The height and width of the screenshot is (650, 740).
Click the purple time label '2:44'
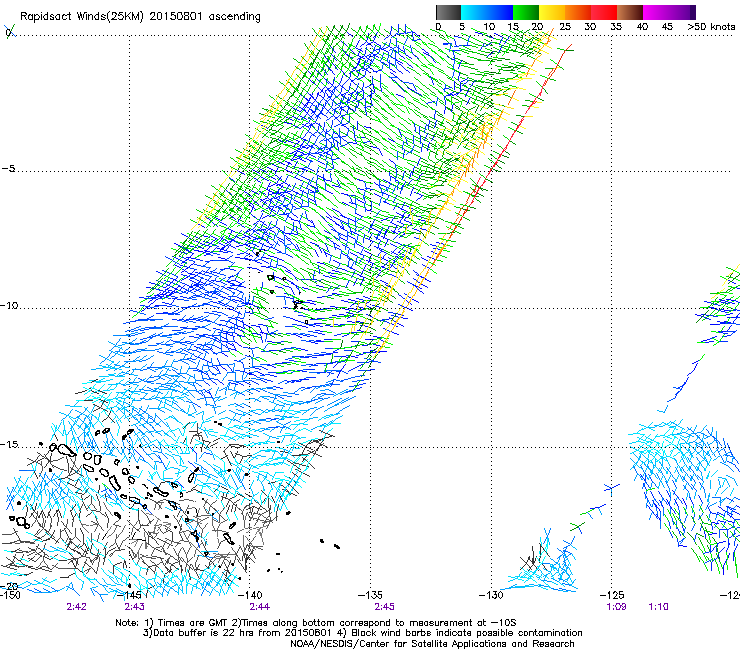click(x=260, y=607)
